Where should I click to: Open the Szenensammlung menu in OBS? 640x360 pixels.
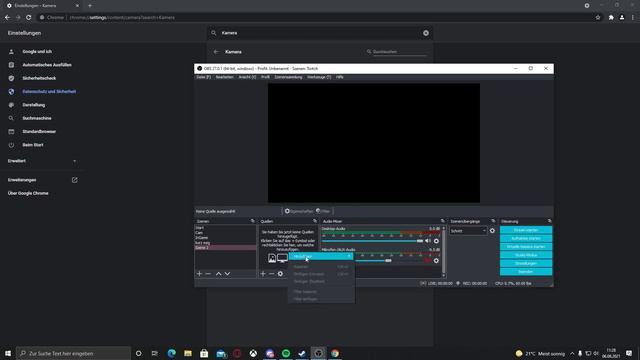click(288, 77)
